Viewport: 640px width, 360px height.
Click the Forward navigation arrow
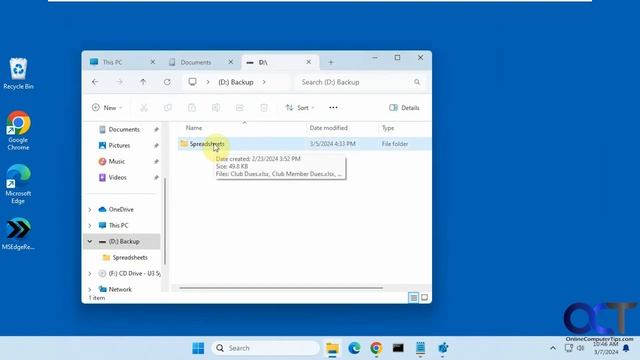click(119, 82)
